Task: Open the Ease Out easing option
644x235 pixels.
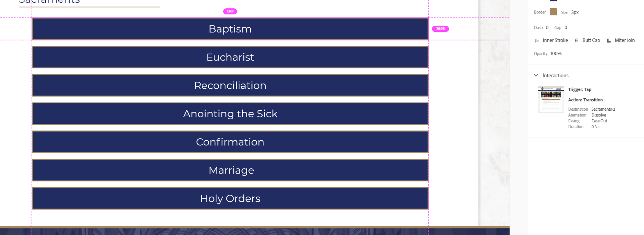Action: tap(599, 121)
